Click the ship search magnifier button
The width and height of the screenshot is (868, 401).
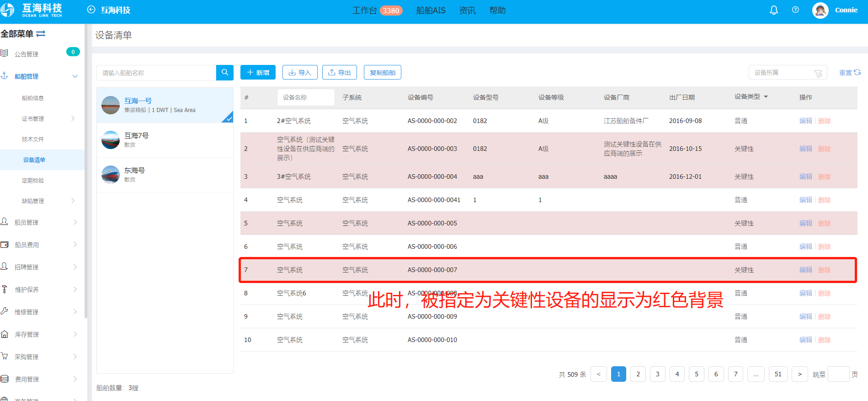point(224,73)
